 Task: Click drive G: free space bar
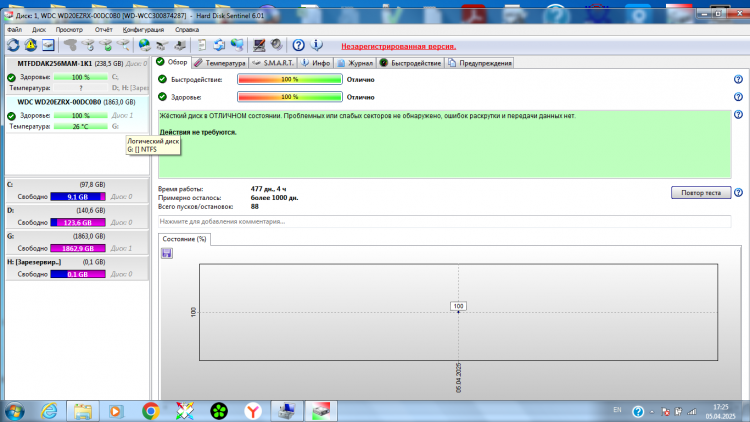pos(78,248)
